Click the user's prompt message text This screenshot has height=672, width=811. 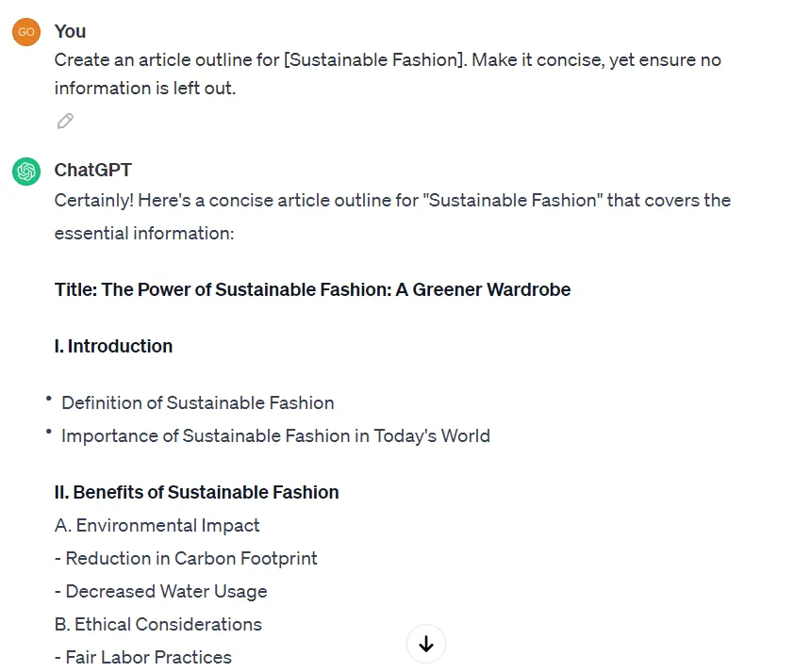tap(388, 74)
